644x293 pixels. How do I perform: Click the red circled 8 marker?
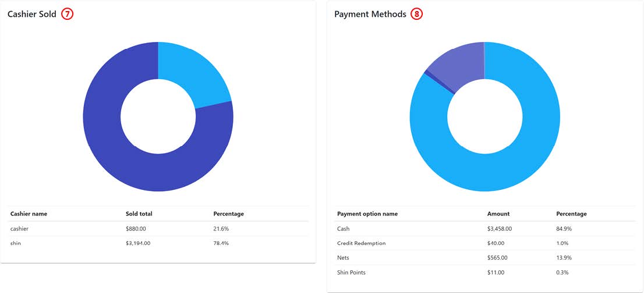point(417,14)
